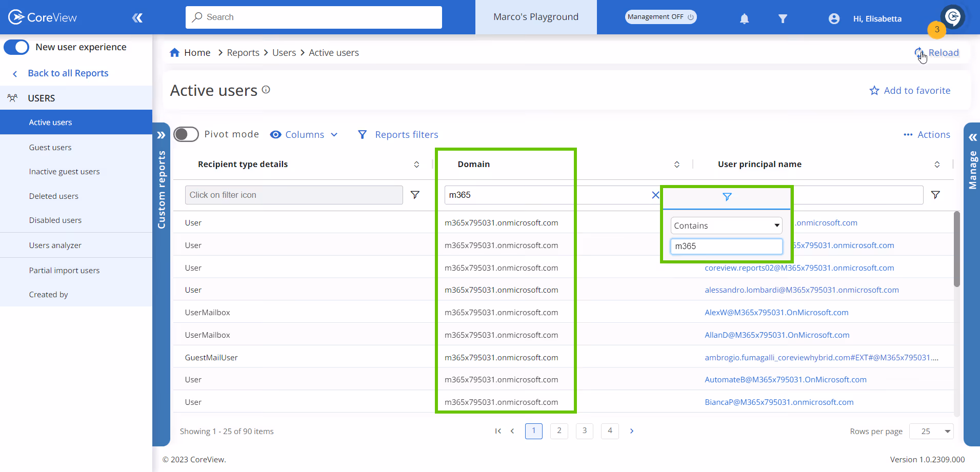Switch to Marco's Playground tab
Image resolution: width=980 pixels, height=472 pixels.
click(x=536, y=17)
